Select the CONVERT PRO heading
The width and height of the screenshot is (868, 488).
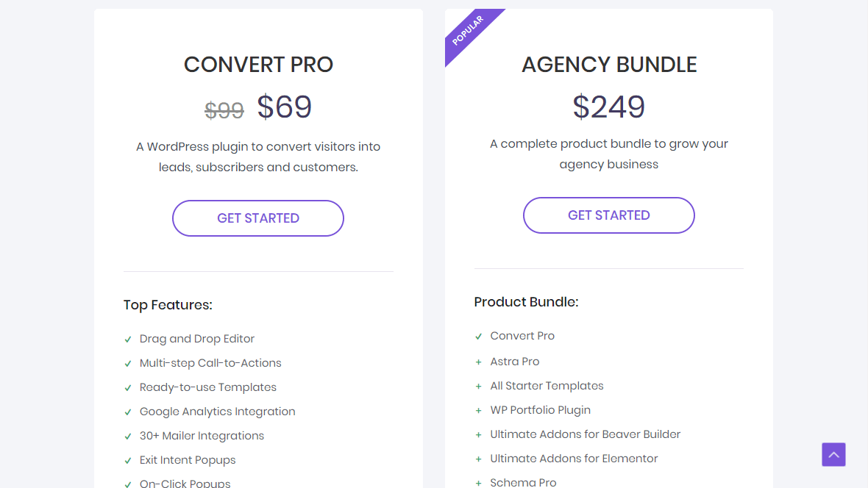coord(258,65)
